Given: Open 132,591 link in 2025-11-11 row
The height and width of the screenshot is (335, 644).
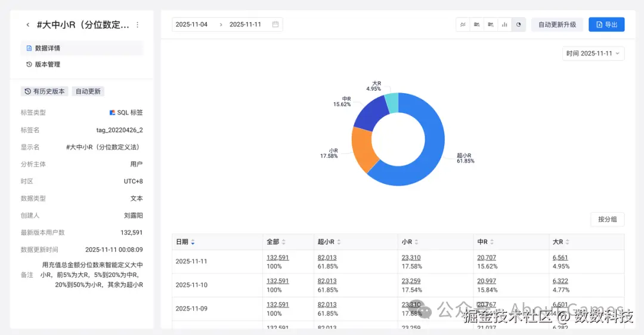Looking at the screenshot, I should (278, 257).
